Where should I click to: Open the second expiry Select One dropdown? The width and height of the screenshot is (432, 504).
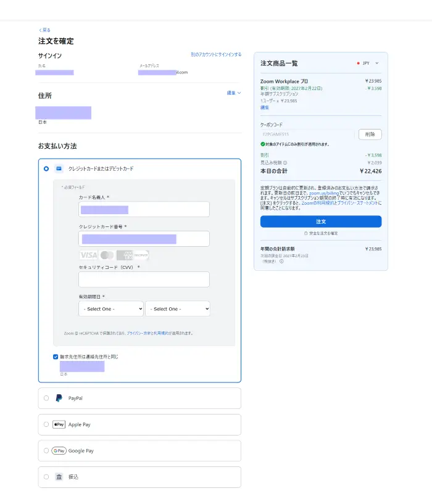(x=178, y=308)
